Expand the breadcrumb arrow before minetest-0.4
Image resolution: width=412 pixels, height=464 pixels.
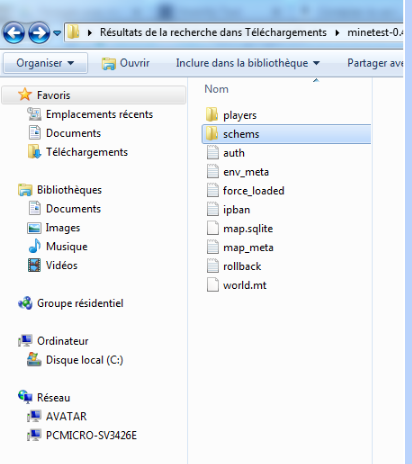[337, 33]
